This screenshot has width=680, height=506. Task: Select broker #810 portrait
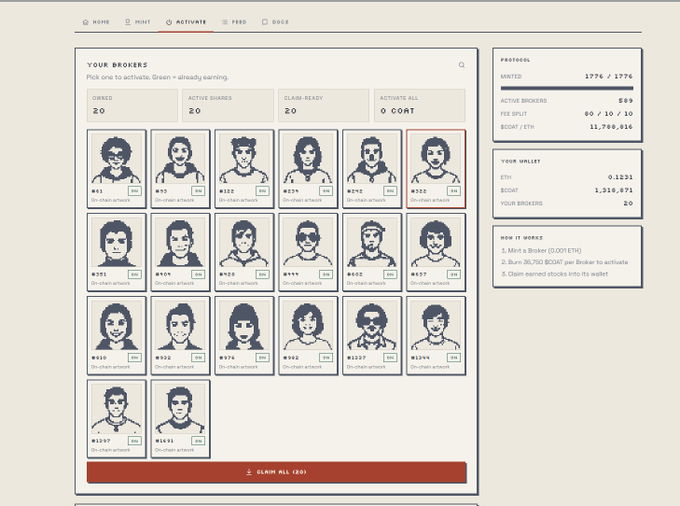pos(117,336)
